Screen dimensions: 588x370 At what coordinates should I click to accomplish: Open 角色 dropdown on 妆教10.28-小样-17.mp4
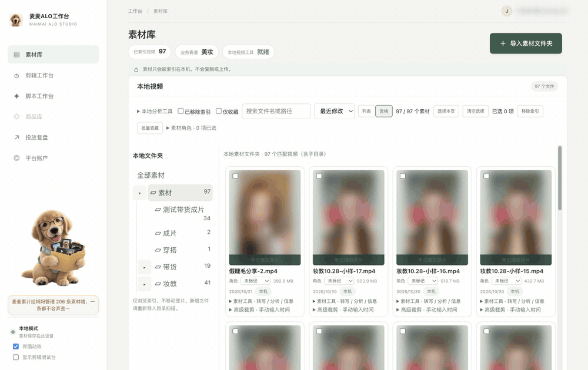click(x=339, y=281)
